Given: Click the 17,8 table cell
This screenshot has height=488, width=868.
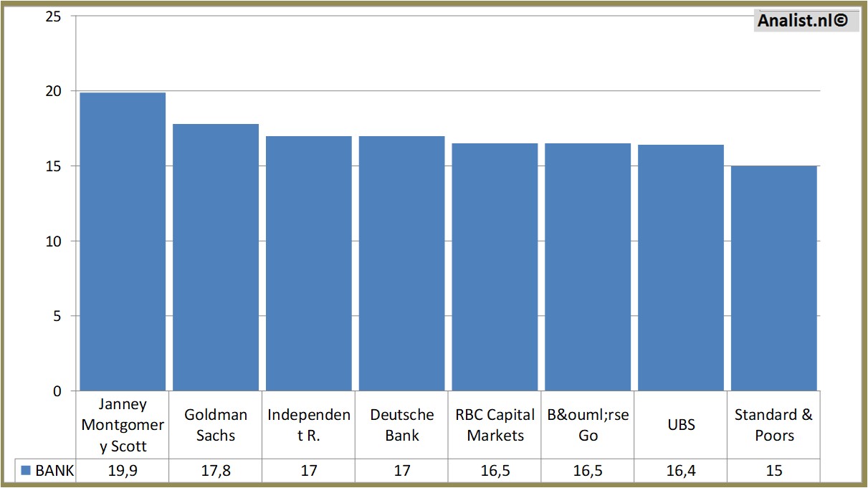Looking at the screenshot, I should [216, 471].
